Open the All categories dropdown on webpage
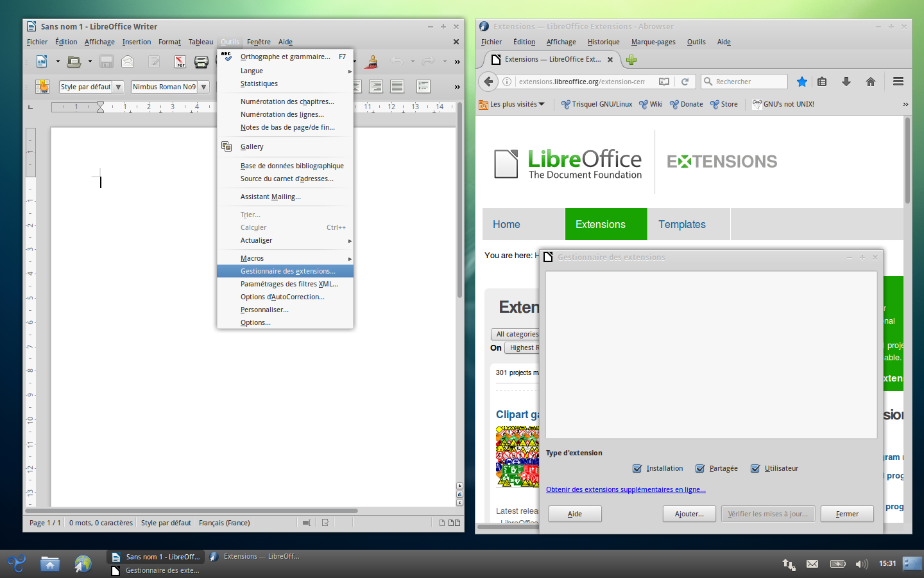Viewport: 924px width, 578px height. 517,334
